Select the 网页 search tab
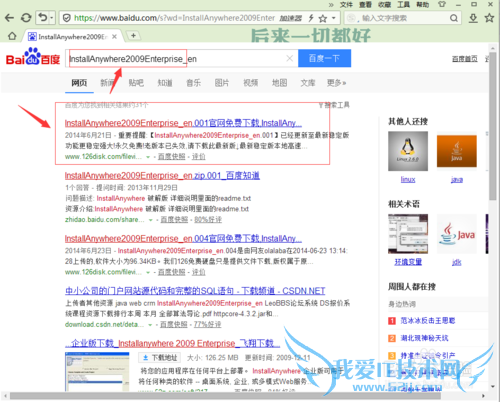500x402 pixels. [x=79, y=83]
